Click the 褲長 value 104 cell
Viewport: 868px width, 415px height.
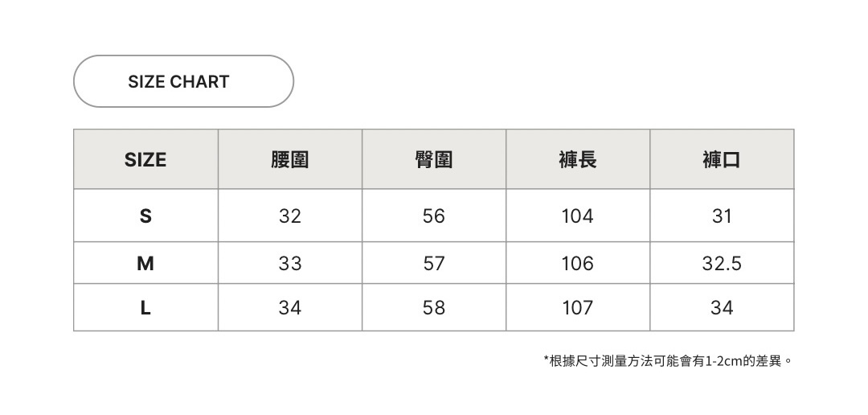pyautogui.click(x=578, y=216)
